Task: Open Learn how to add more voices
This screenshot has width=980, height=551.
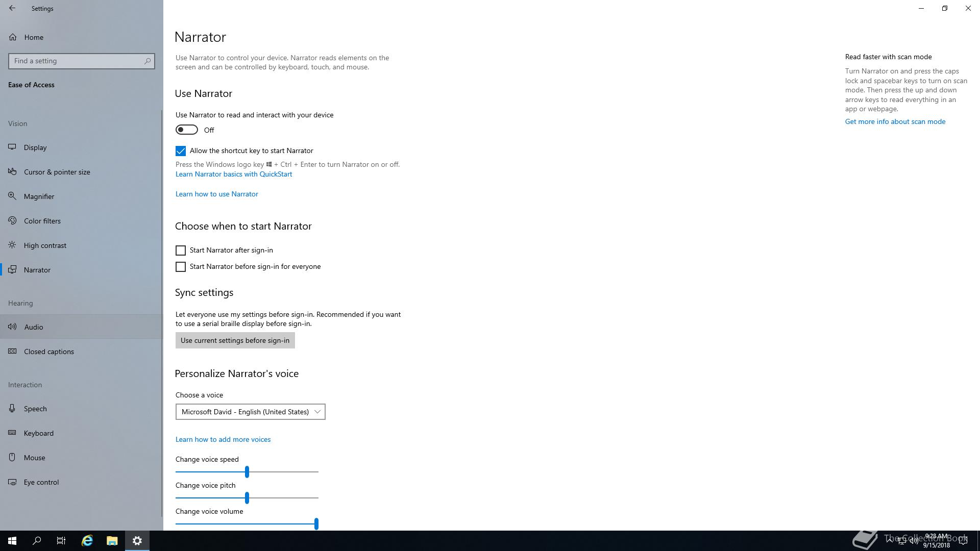Action: pos(223,439)
